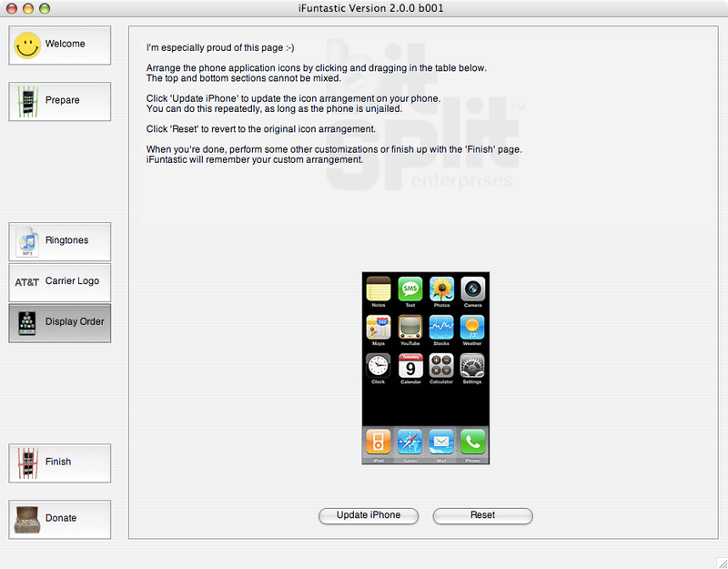Click the MP3 music note Ringtones icon
The width and height of the screenshot is (728, 569).
tap(27, 241)
